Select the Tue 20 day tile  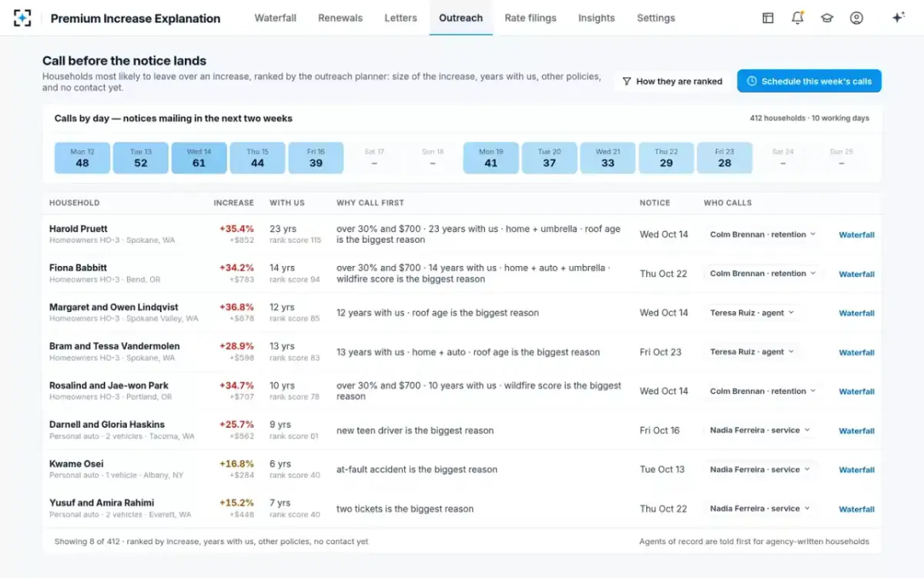(550, 158)
